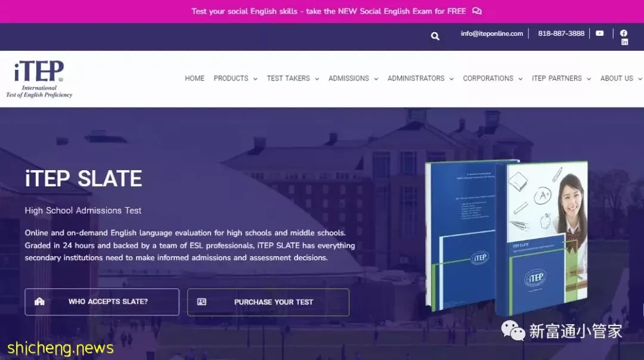644x360 pixels.
Task: Expand the Admissions dropdown chevron
Action: pyautogui.click(x=376, y=79)
